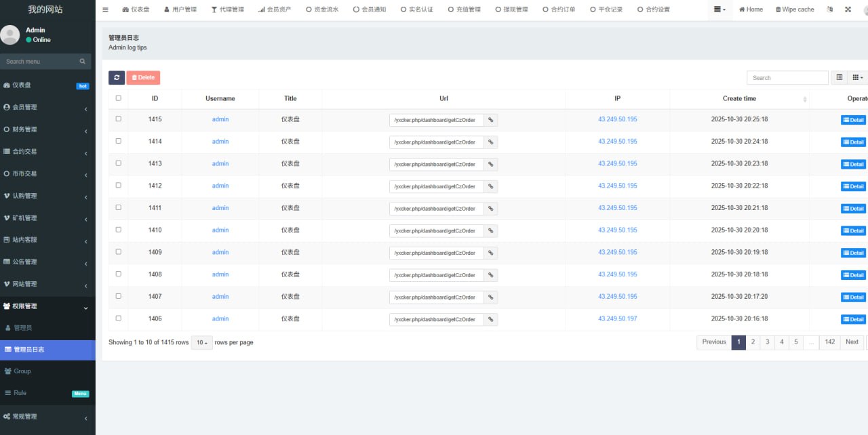Click the fullscreen expand icon

[x=848, y=9]
